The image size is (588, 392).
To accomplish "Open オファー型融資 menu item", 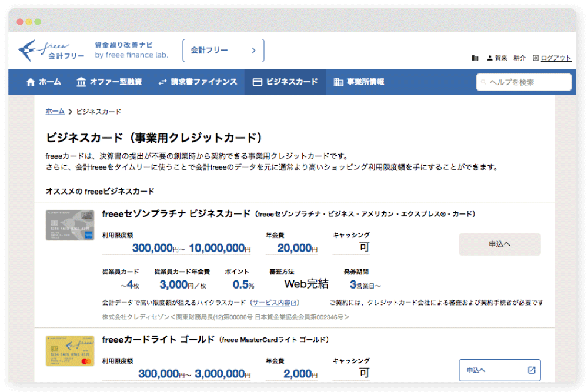I will pos(109,82).
